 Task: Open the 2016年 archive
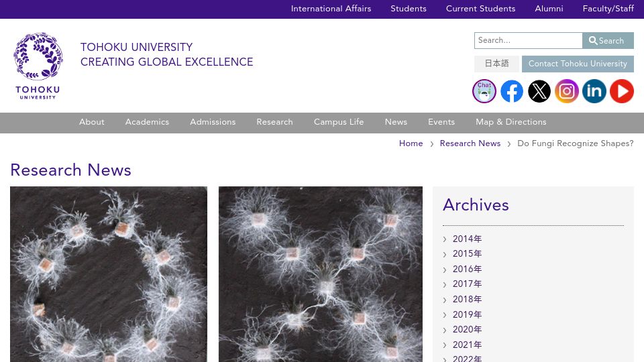467,269
